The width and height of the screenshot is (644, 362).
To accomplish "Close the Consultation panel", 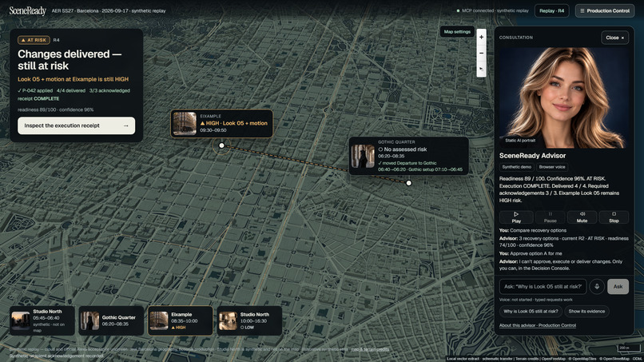I will 614,38.
